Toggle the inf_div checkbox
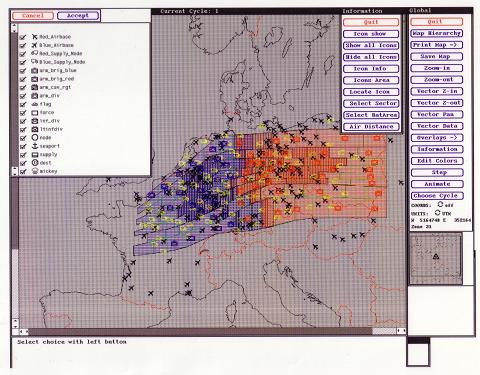Screen dimensions: 480x375 tap(23, 121)
